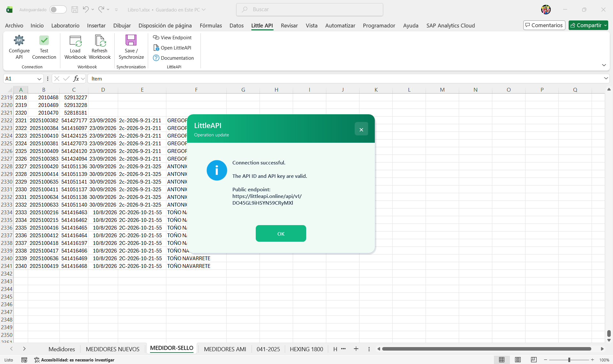
Task: Open the Fórmulas ribbon tab
Action: [x=211, y=26]
